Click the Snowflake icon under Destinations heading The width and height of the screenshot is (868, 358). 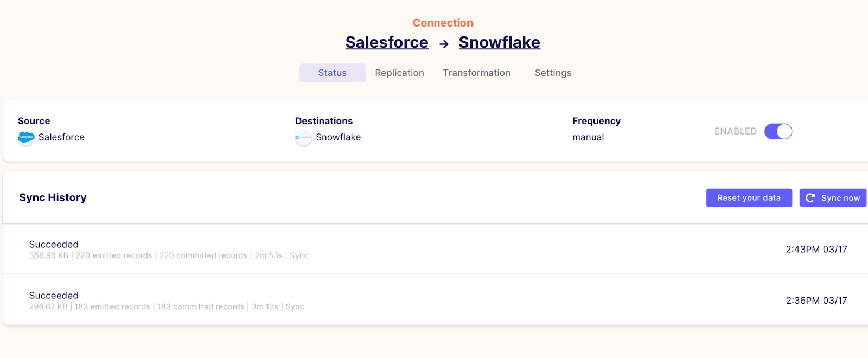tap(303, 138)
